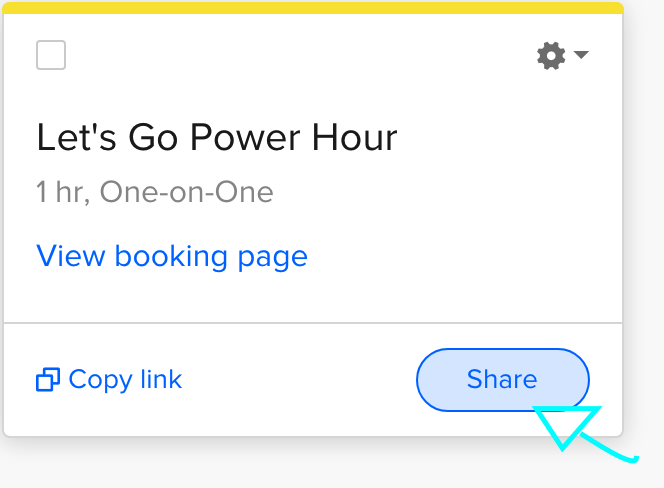Open View booking page link

(172, 257)
